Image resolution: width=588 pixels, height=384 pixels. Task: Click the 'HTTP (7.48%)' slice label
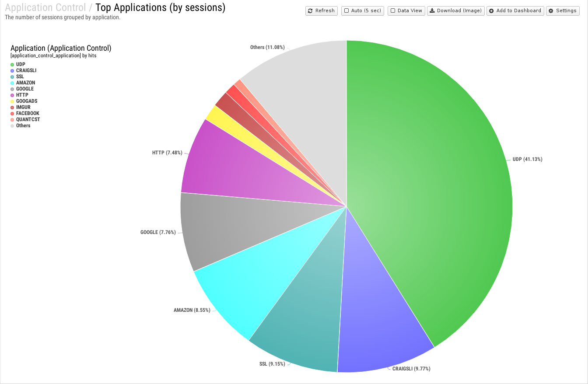pyautogui.click(x=167, y=153)
